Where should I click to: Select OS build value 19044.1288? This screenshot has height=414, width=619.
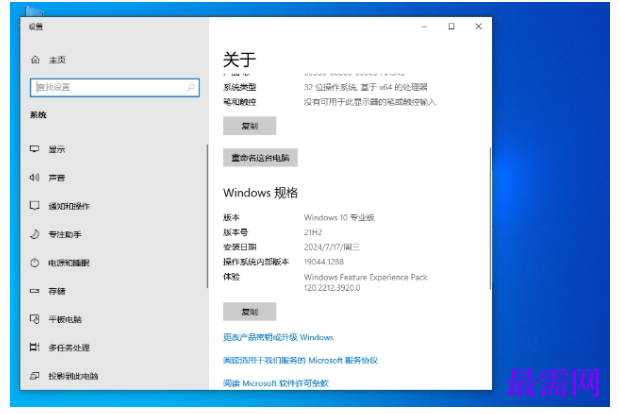[x=324, y=262]
